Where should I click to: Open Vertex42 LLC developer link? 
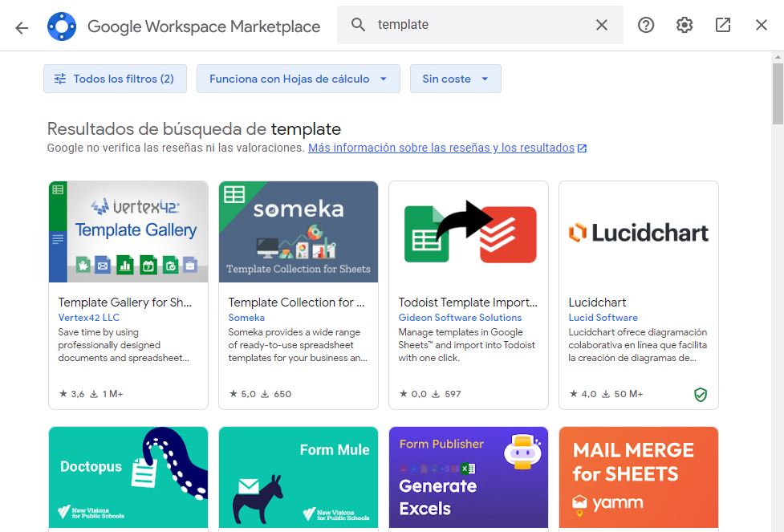pos(88,318)
